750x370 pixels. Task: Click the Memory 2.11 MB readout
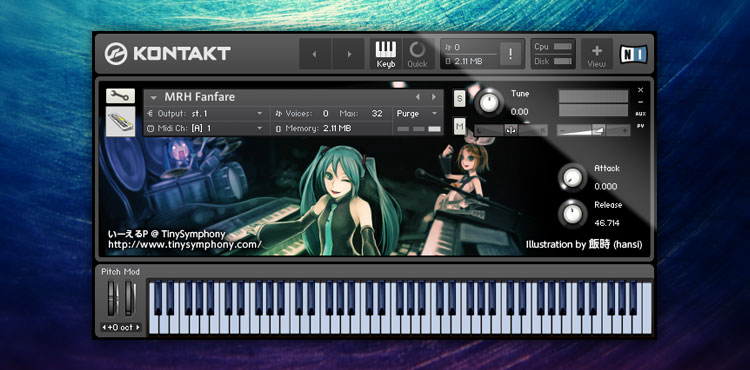click(x=337, y=129)
